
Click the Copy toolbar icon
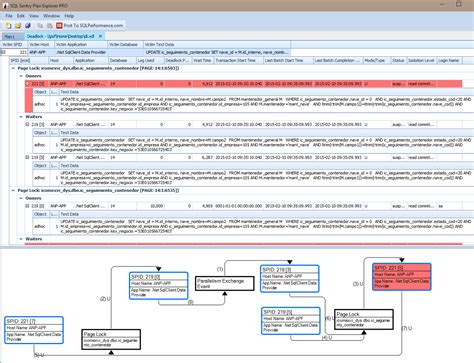point(40,25)
